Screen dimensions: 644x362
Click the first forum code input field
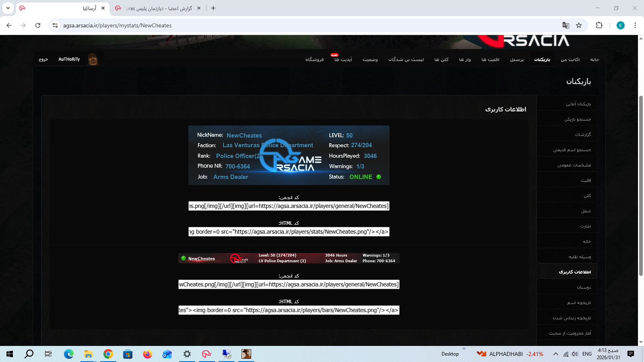[289, 206]
